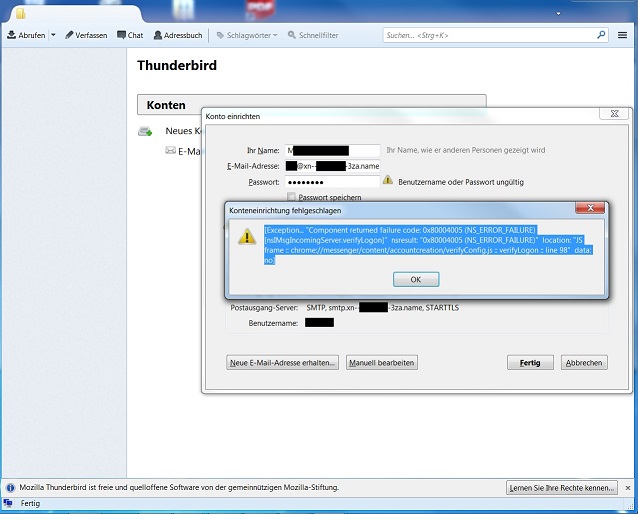This screenshot has width=638, height=514.
Task: Click the highlighted exception text
Action: pyautogui.click(x=427, y=245)
